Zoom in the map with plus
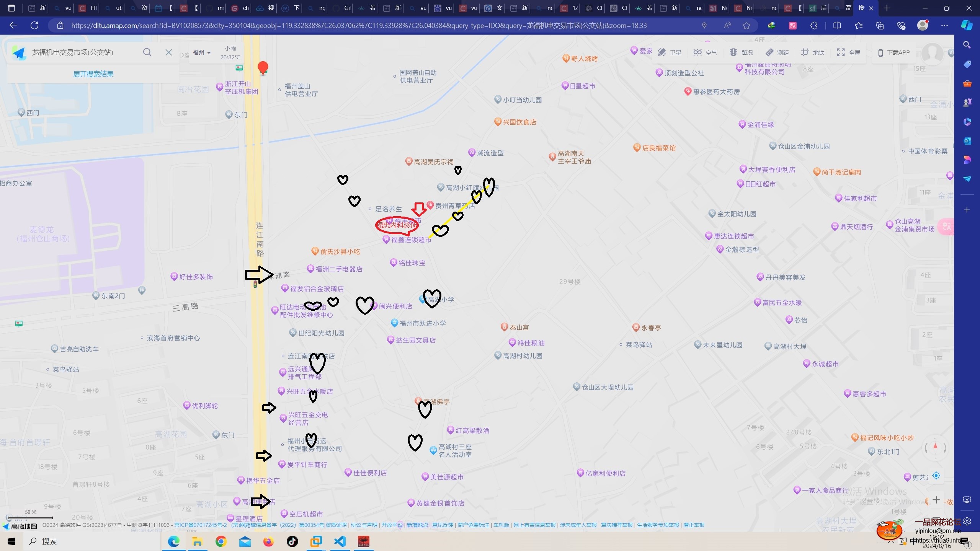This screenshot has height=551, width=980. click(936, 500)
